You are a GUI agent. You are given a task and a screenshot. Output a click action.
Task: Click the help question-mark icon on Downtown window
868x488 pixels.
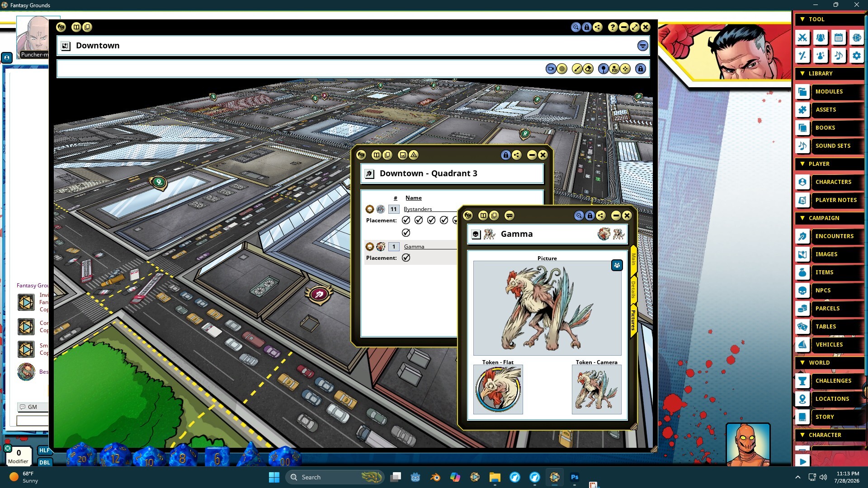tap(612, 27)
